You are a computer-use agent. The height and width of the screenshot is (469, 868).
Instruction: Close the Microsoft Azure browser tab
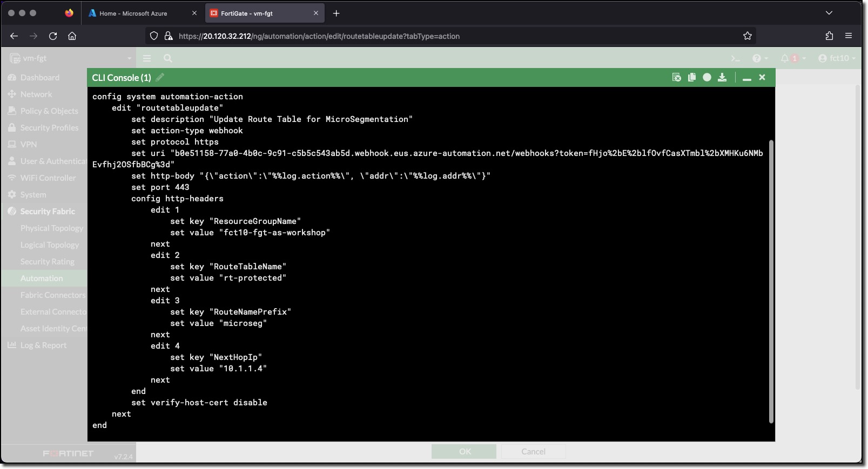[x=194, y=13]
